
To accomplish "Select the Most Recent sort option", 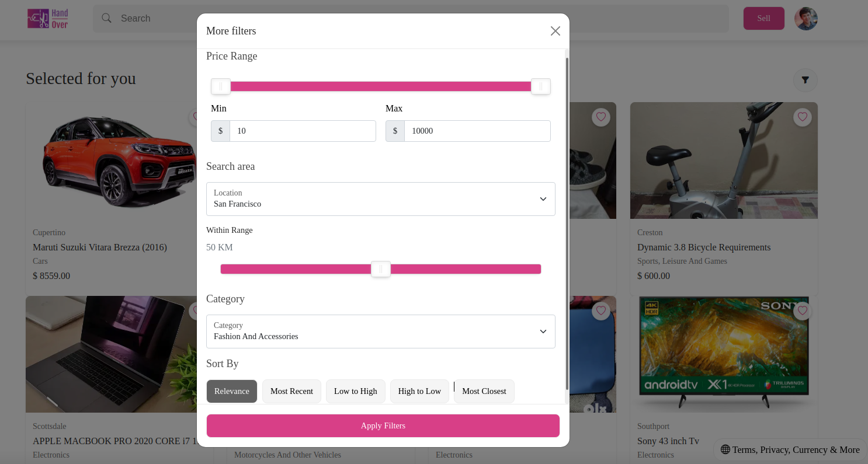I will (291, 391).
